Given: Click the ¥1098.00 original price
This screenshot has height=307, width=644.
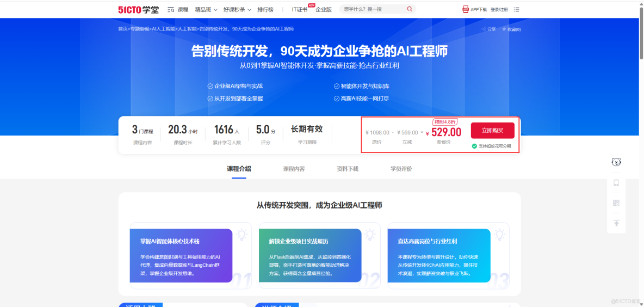Looking at the screenshot, I should click(x=377, y=132).
